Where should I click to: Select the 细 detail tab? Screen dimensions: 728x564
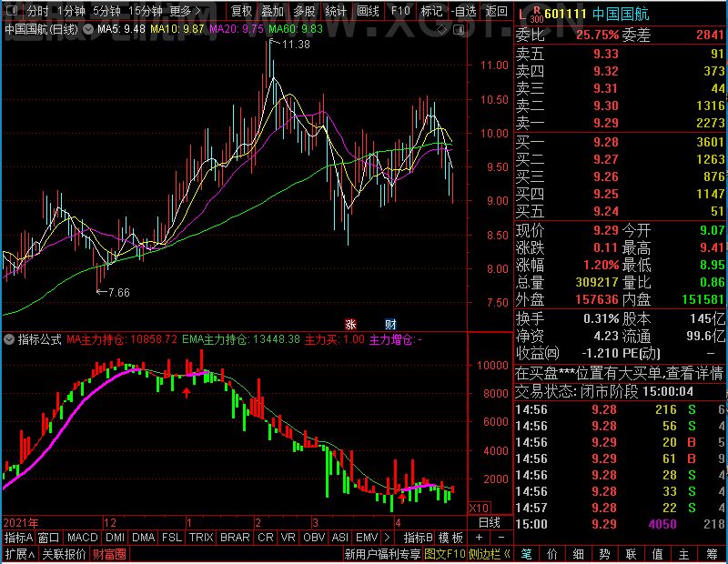(x=579, y=554)
